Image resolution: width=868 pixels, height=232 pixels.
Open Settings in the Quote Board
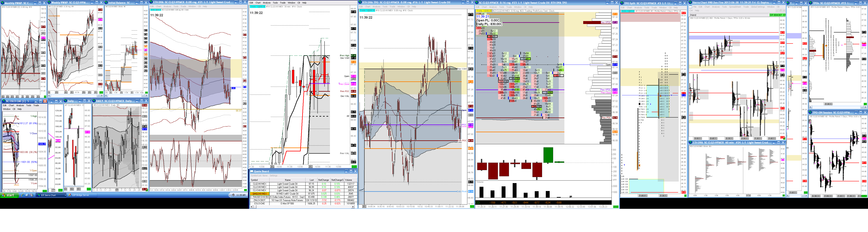click(x=273, y=176)
